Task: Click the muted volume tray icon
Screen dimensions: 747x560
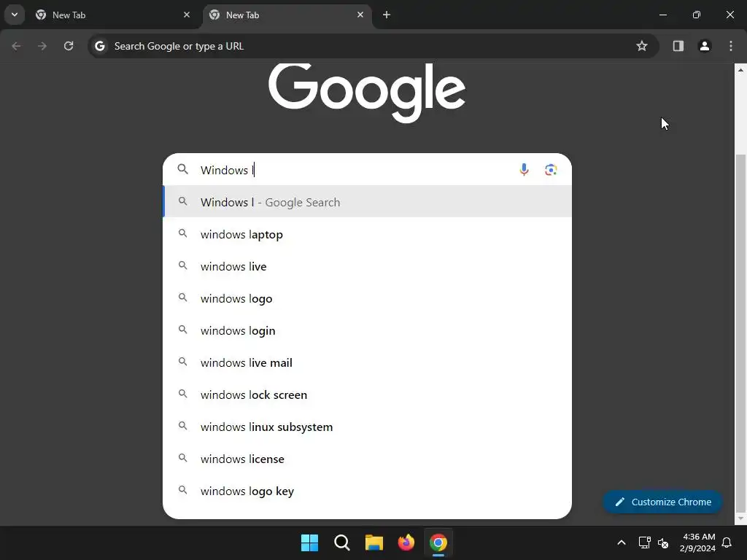Action: point(663,542)
